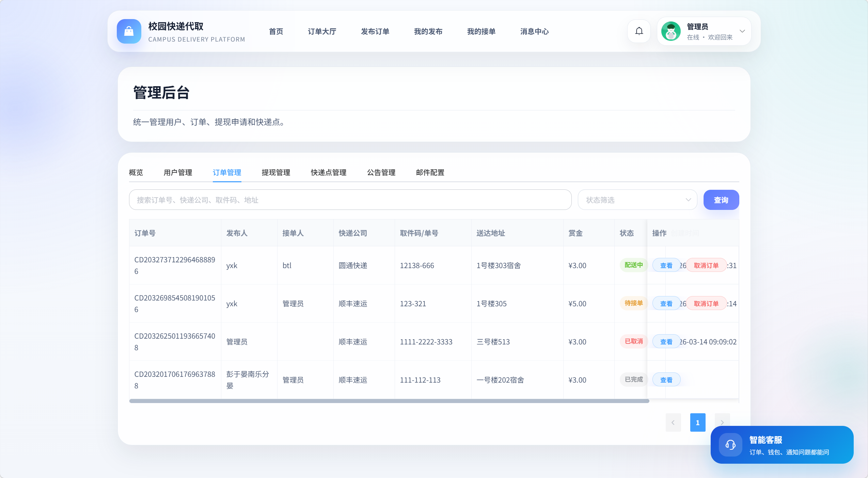The width and height of the screenshot is (868, 478).
Task: Open the 快递点管理 tab
Action: (328, 173)
